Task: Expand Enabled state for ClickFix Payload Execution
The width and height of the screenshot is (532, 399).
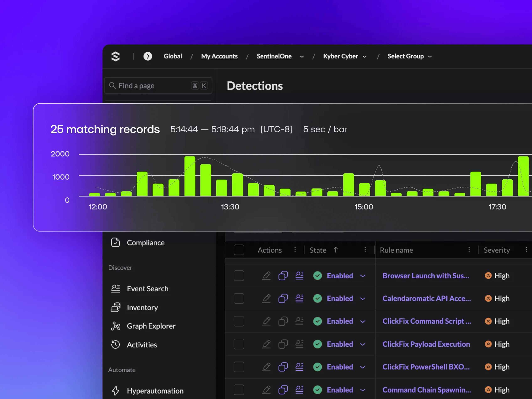Action: click(x=363, y=344)
